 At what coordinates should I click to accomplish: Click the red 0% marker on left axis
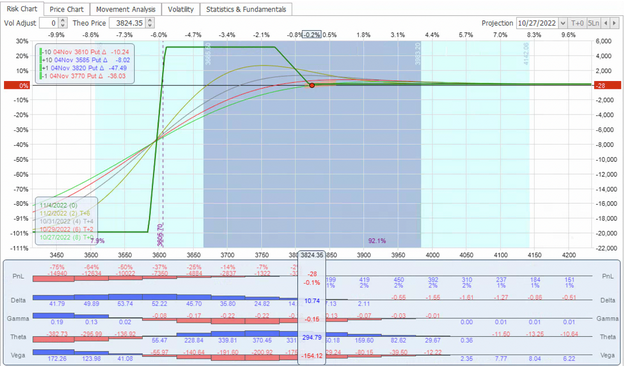click(17, 85)
